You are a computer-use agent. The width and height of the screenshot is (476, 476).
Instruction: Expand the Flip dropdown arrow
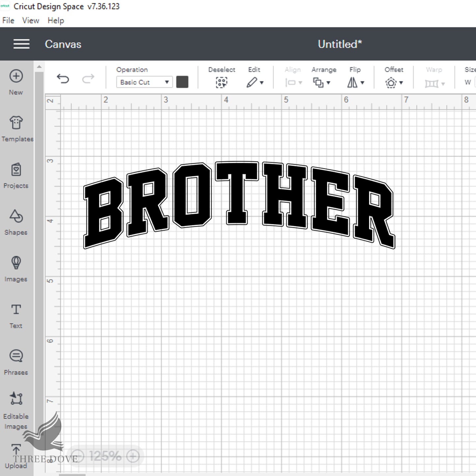[x=362, y=83]
